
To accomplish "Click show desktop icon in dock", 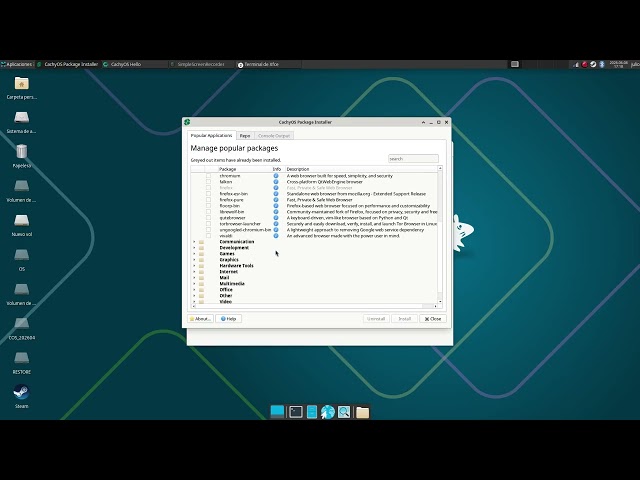I will click(x=277, y=412).
